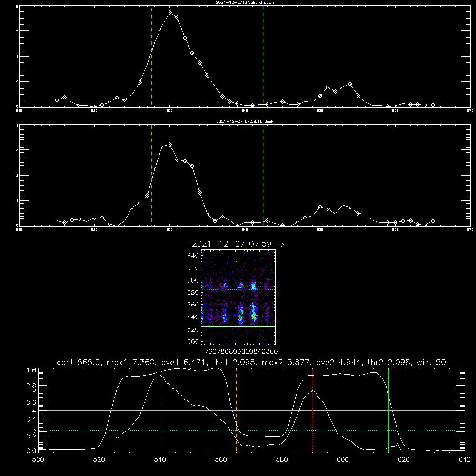Click the "500" label on bottom plot x-axis
Screen dimensions: 476x476
38,460
